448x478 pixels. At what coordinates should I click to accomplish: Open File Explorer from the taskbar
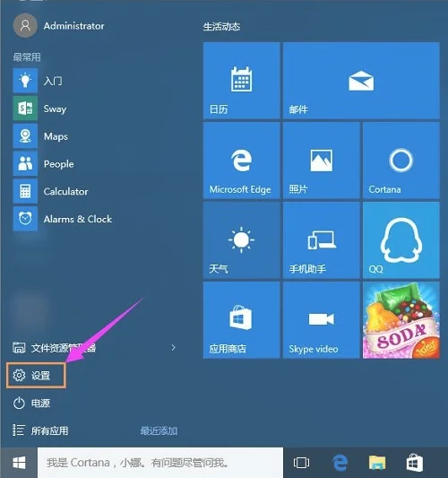[x=377, y=463]
